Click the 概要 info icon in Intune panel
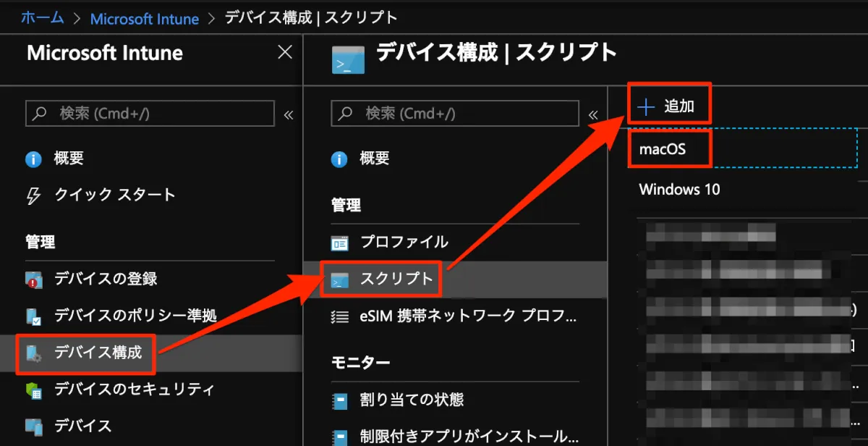Viewport: 868px width, 446px height. 33,159
